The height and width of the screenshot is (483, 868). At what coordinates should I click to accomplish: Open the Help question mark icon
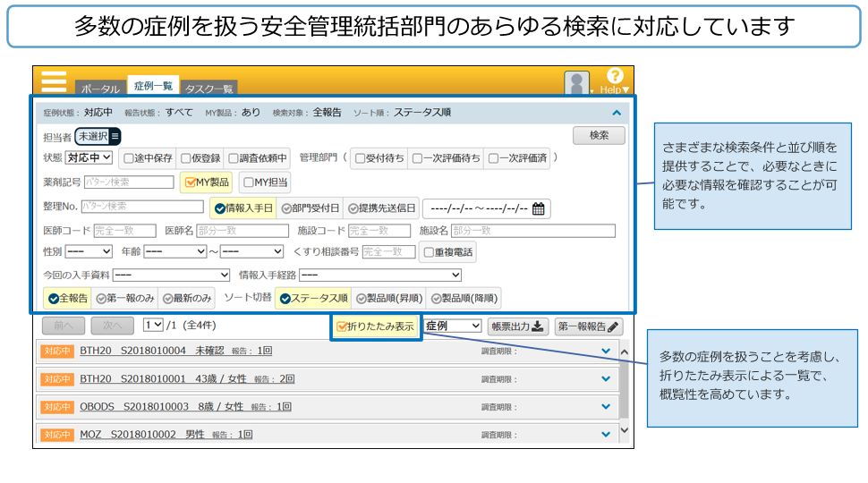tap(615, 77)
